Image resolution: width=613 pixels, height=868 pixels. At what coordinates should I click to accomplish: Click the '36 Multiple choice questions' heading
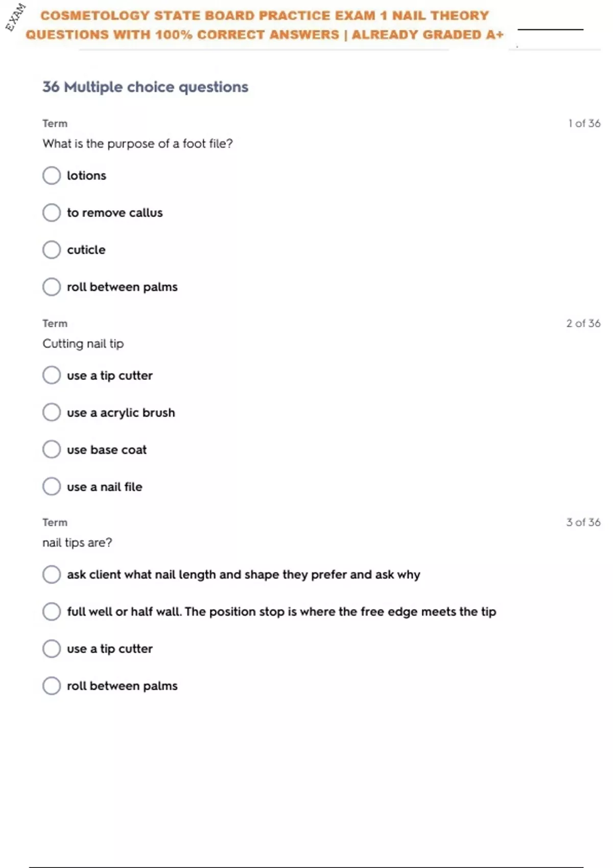(145, 87)
